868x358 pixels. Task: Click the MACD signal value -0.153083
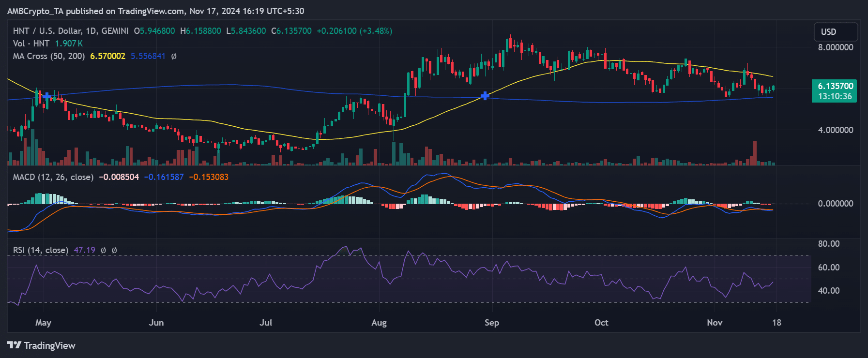tap(209, 177)
